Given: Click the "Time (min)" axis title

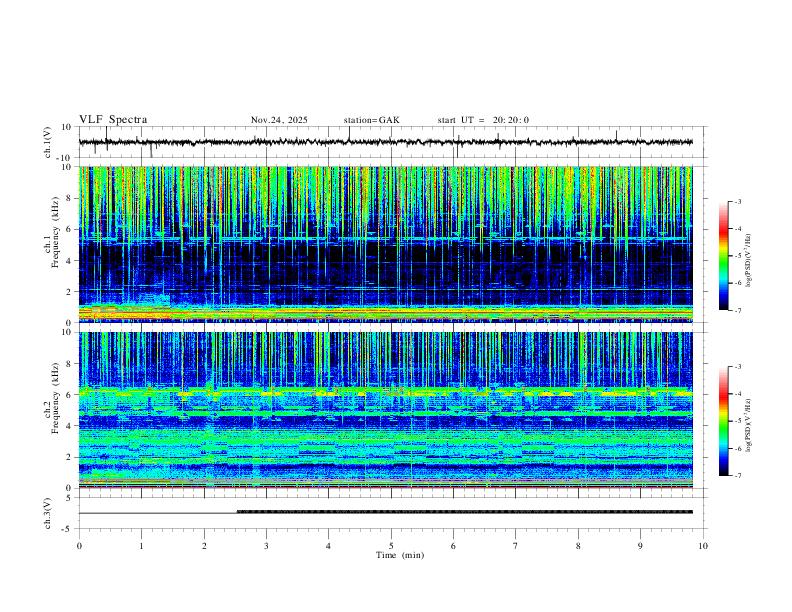Looking at the screenshot, I should 400,555.
